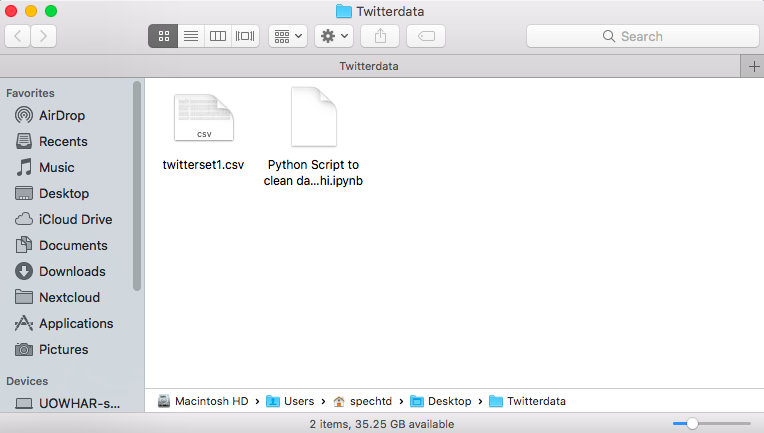
Task: Adjust the icon size slider
Action: coord(692,424)
